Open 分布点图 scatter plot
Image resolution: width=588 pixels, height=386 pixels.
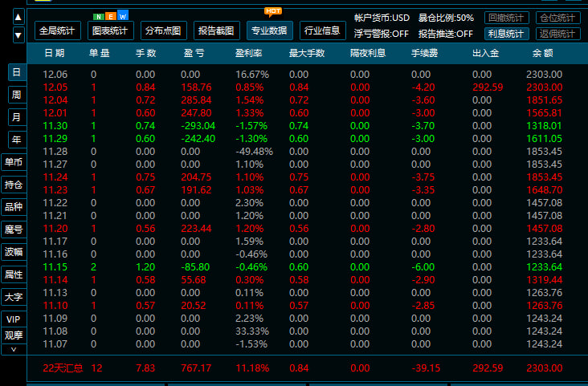coord(164,30)
